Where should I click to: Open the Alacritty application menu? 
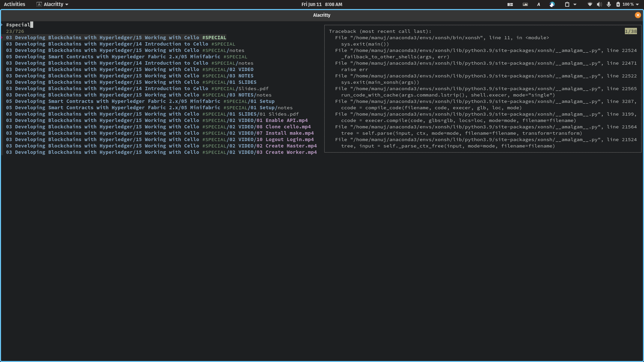pyautogui.click(x=52, y=4)
